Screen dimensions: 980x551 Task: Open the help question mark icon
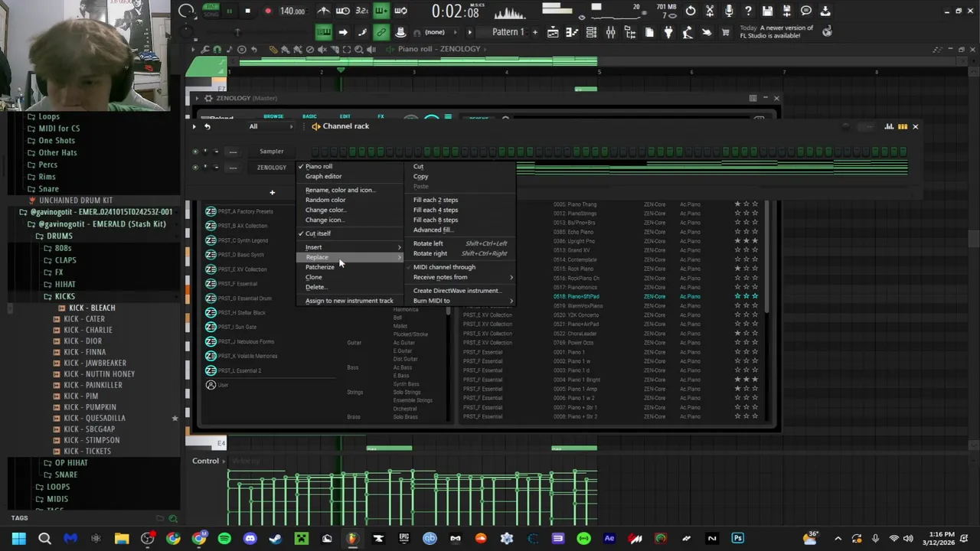click(748, 11)
